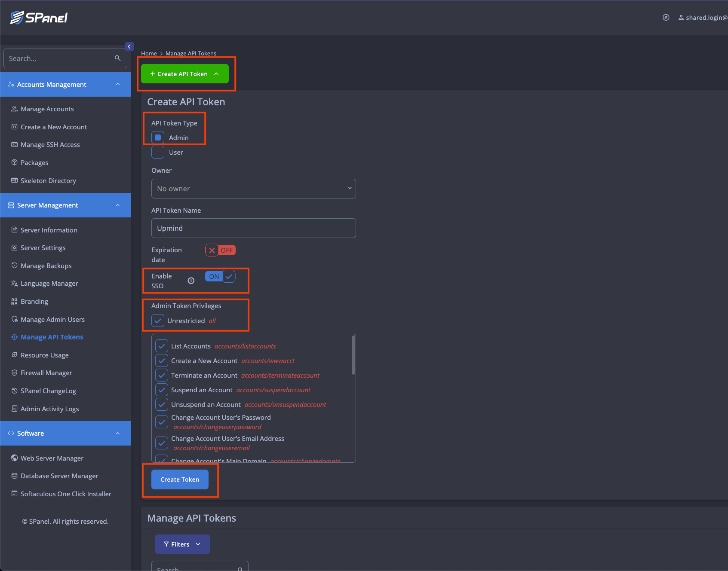This screenshot has height=571, width=728.
Task: Open the Owner dropdown
Action: click(254, 189)
